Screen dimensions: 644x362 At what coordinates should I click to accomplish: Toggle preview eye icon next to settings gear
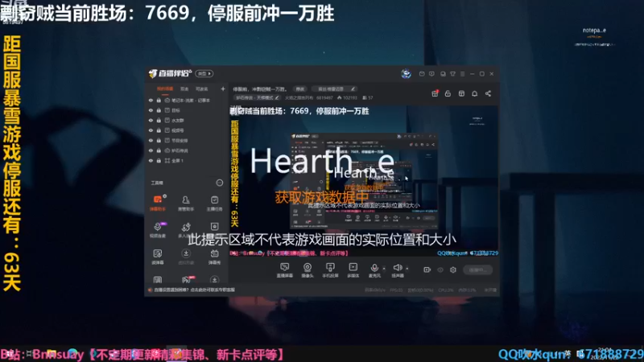[x=440, y=269]
